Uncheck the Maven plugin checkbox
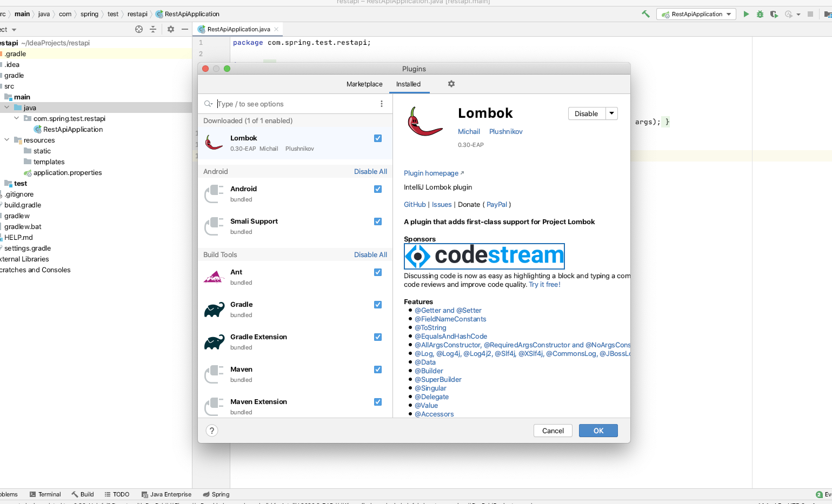Screen dimensions: 832x504 [378, 369]
